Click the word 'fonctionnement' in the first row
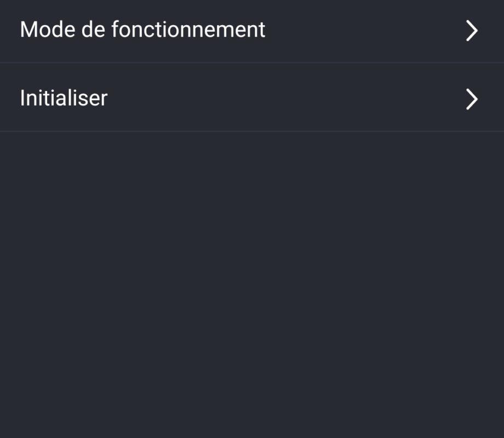 pos(188,30)
